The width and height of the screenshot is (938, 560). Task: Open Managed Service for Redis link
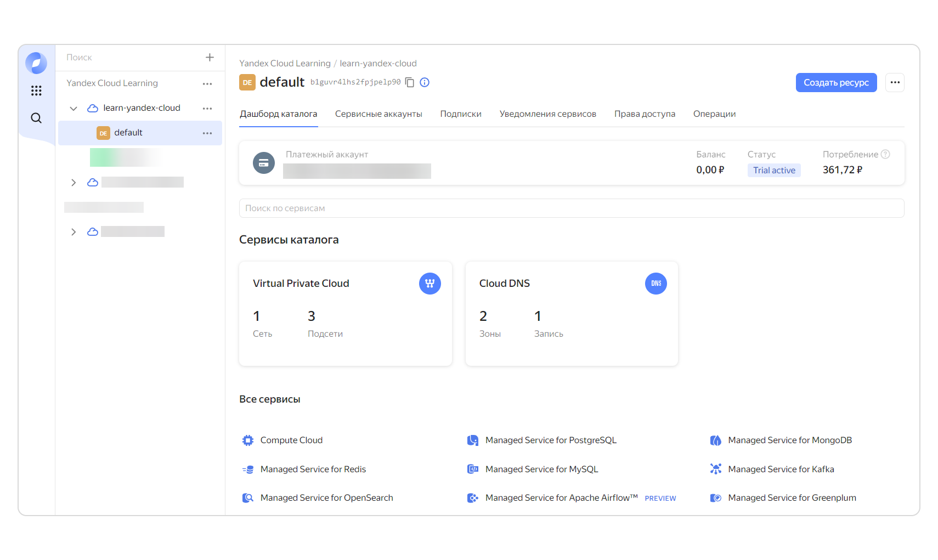[x=313, y=470]
